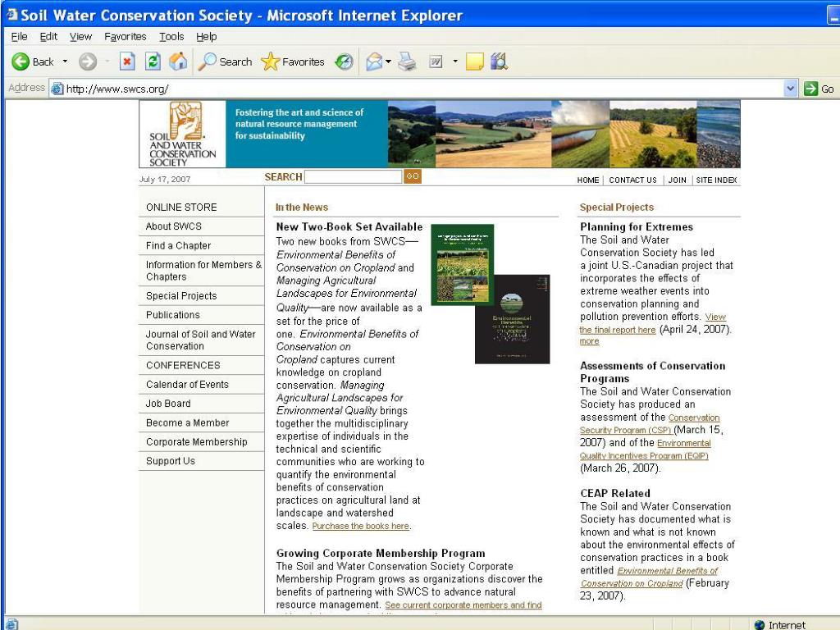Click the Internet zone globe in status bar
The height and width of the screenshot is (630, 840).
click(759, 624)
